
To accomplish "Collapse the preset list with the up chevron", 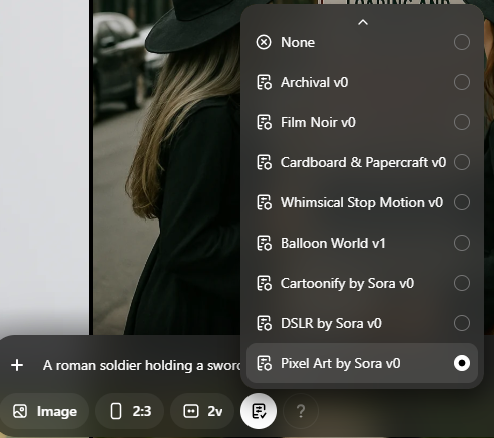I will point(363,22).
